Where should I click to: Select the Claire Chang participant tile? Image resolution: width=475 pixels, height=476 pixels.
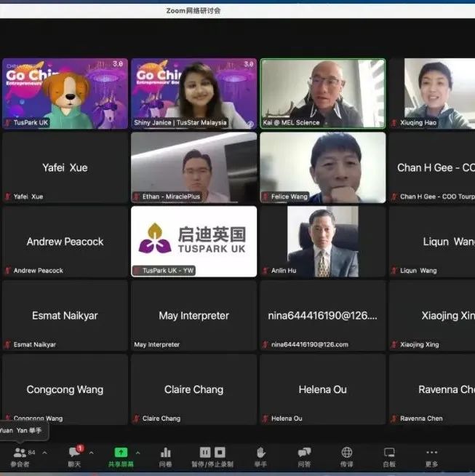193,389
